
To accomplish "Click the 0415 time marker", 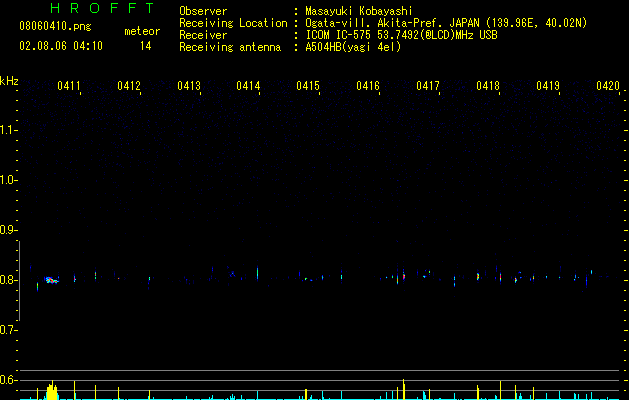I will 308,86.
